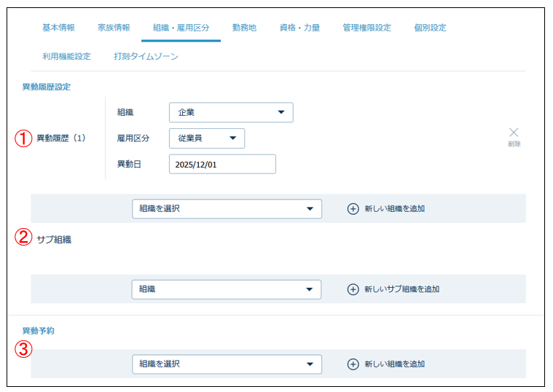Open the 組織を選択 dropdown under 異動履歴設定
This screenshot has height=392, width=553.
227,208
